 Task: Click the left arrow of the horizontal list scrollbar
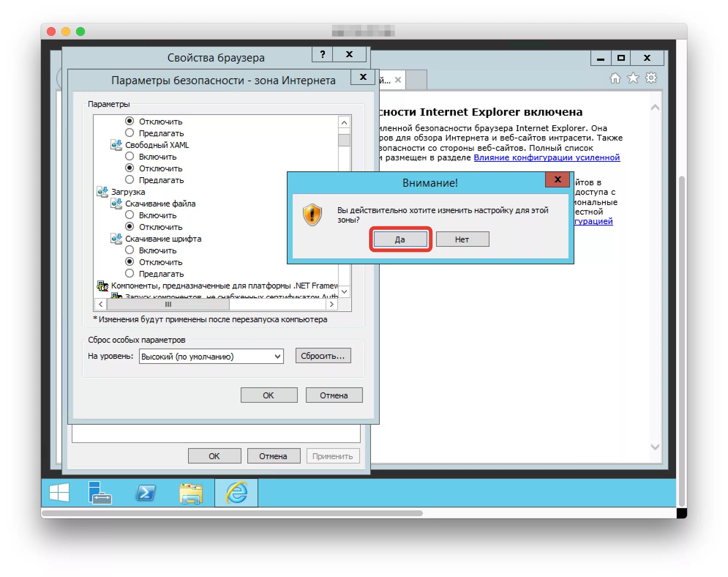coord(101,304)
